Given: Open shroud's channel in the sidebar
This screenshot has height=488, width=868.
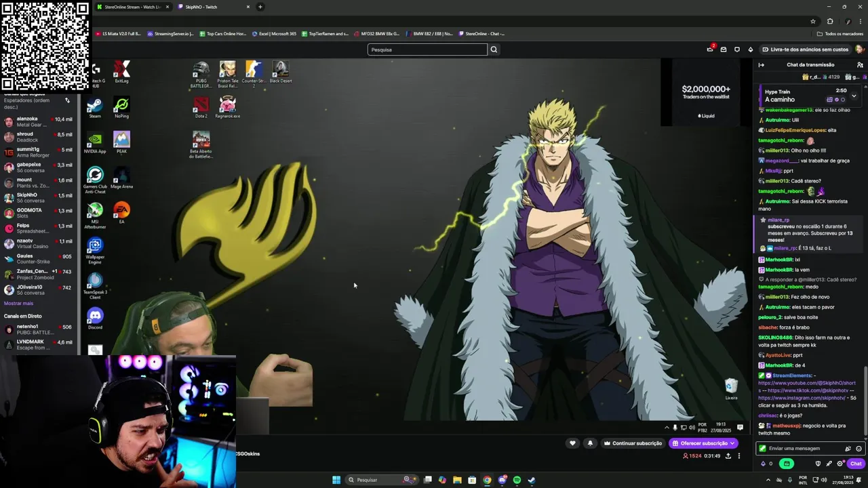Looking at the screenshot, I should (37, 137).
